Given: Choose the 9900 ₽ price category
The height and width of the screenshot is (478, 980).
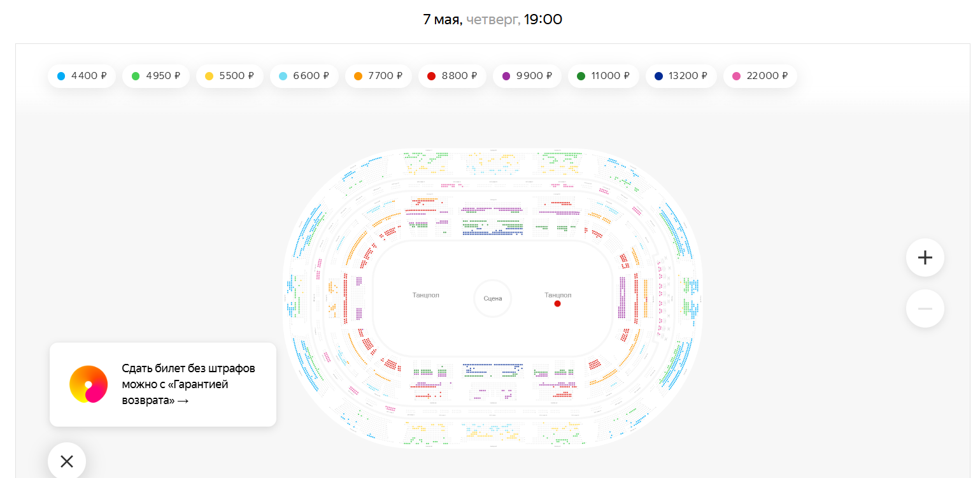Looking at the screenshot, I should pyautogui.click(x=527, y=76).
